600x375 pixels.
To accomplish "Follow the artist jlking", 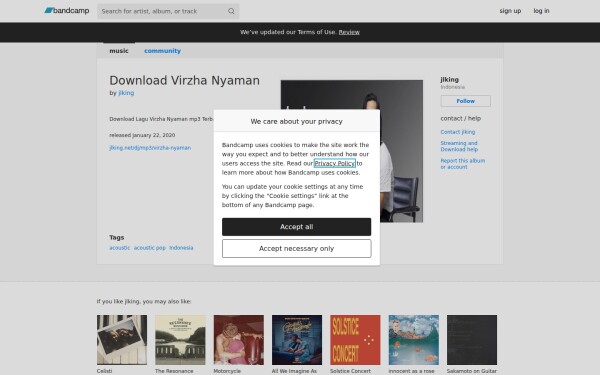I will pos(465,101).
